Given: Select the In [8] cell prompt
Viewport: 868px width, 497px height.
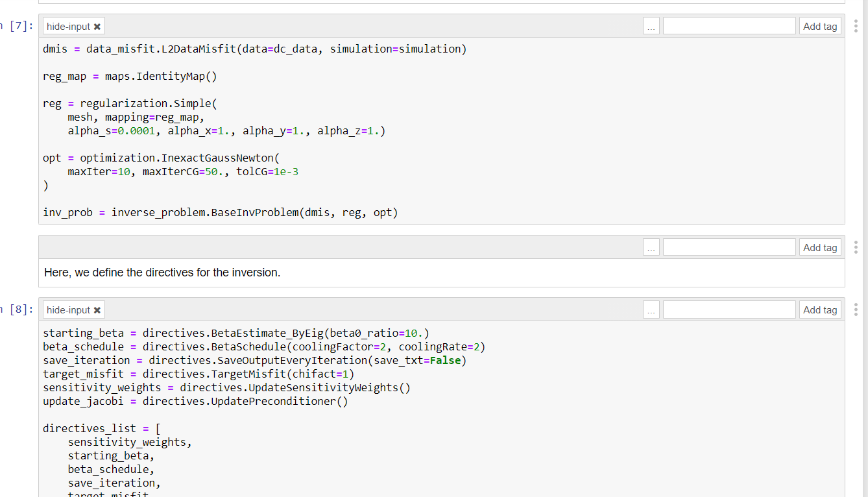Looking at the screenshot, I should coord(17,309).
